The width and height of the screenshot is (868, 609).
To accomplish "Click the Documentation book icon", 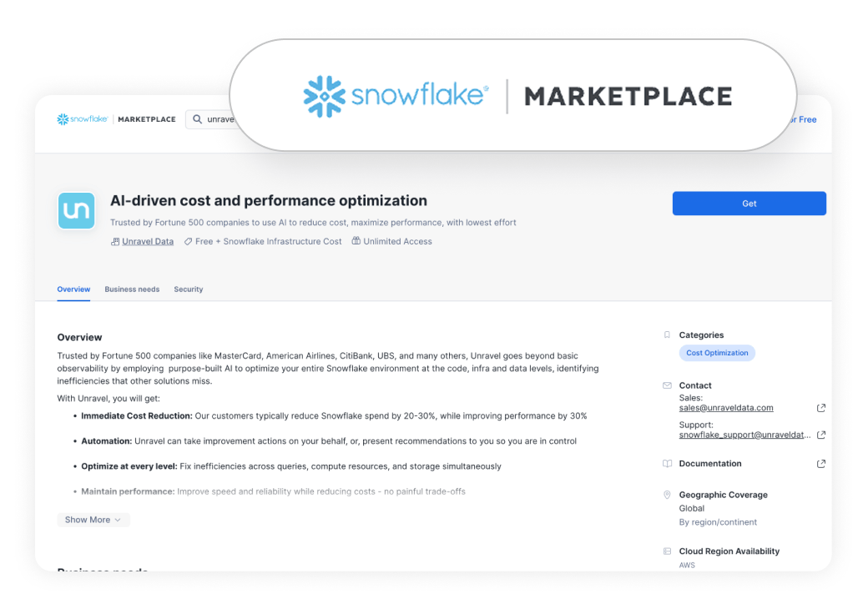I will 667,464.
